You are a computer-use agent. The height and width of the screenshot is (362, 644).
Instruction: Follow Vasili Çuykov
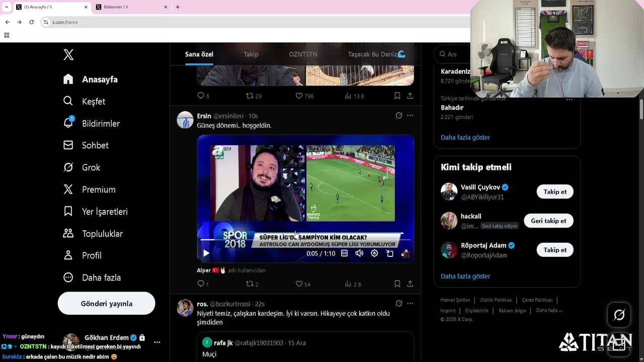coord(555,192)
